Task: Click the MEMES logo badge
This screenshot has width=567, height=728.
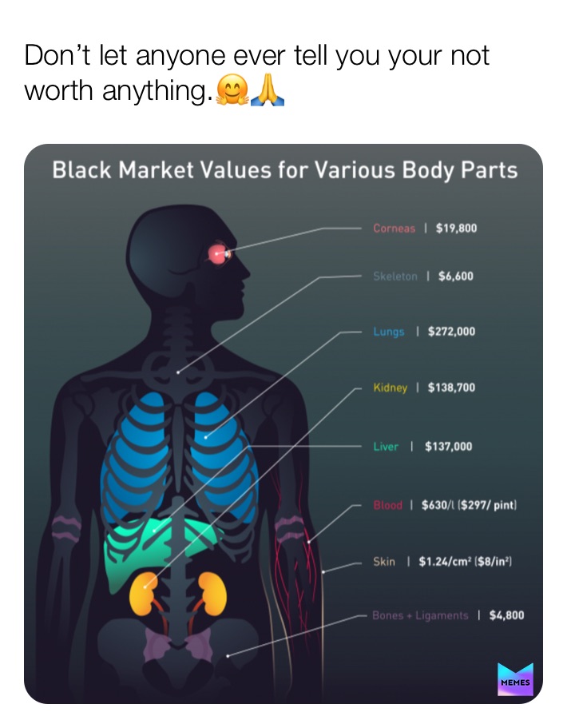Action: (x=514, y=679)
